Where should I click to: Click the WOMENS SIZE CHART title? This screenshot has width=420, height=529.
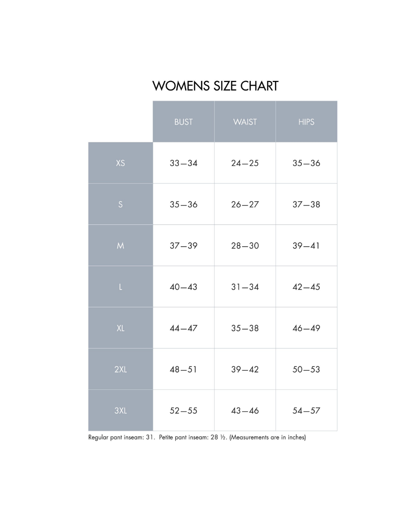click(215, 86)
